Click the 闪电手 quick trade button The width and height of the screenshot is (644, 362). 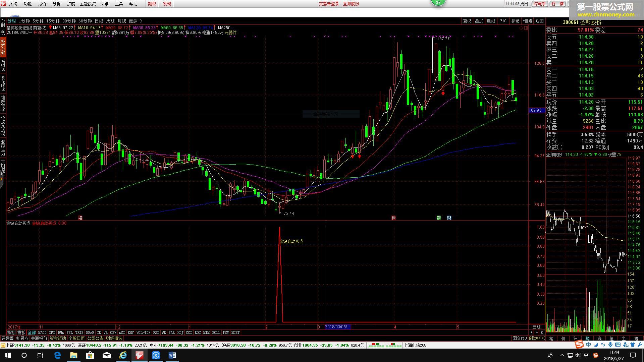click(540, 4)
